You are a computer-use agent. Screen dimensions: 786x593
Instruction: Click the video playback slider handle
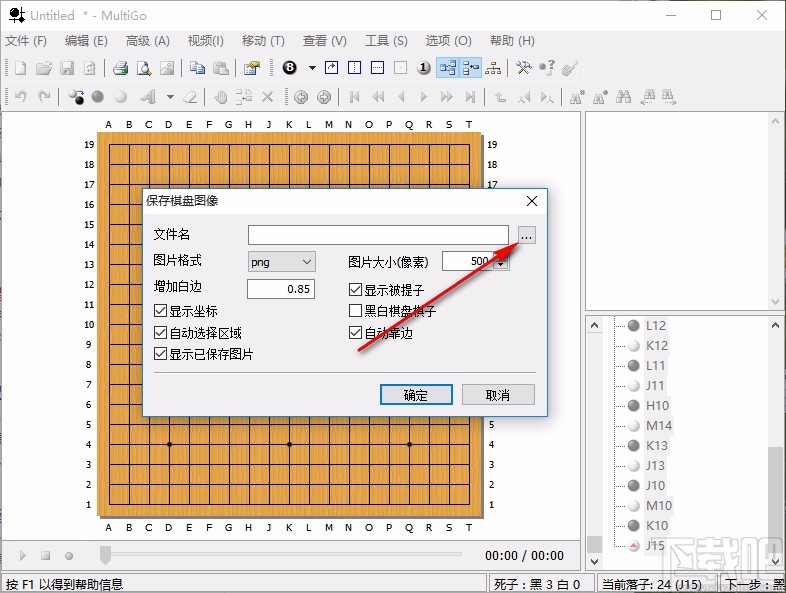click(105, 555)
